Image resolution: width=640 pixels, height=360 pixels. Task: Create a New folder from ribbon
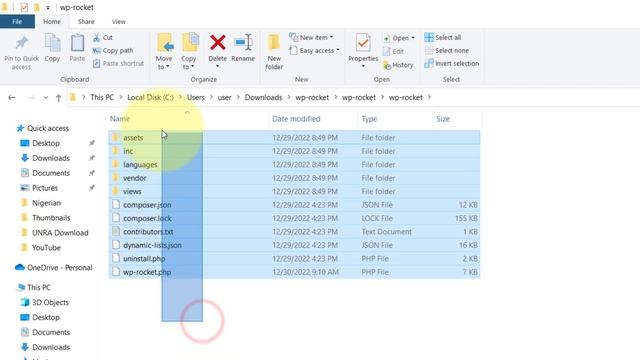pyautogui.click(x=274, y=51)
